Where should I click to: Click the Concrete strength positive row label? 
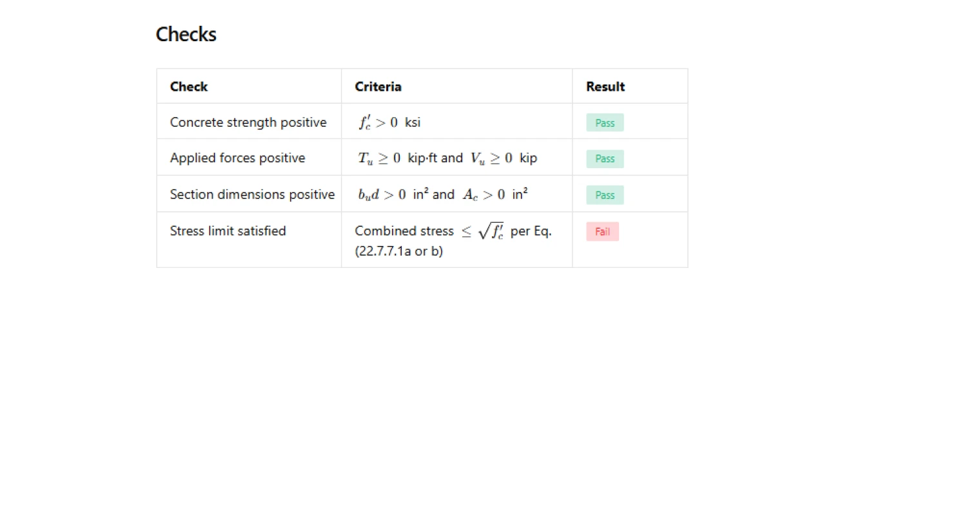coord(248,122)
